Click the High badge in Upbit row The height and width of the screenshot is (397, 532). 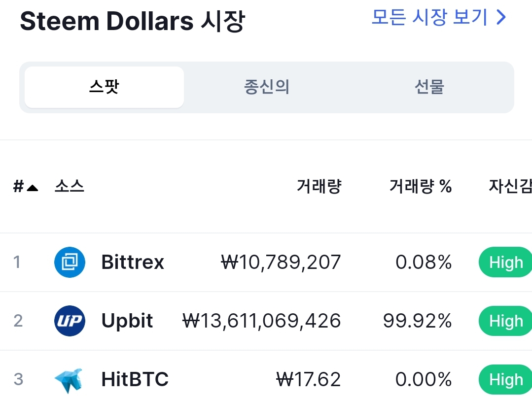pyautogui.click(x=505, y=321)
